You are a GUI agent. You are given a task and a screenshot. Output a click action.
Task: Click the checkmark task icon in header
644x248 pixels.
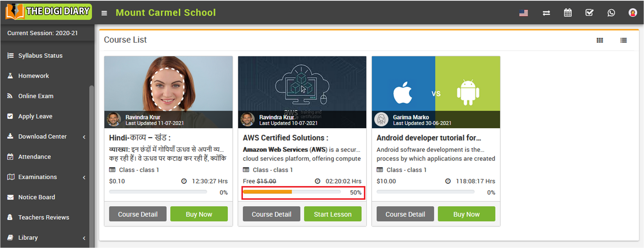pyautogui.click(x=589, y=13)
